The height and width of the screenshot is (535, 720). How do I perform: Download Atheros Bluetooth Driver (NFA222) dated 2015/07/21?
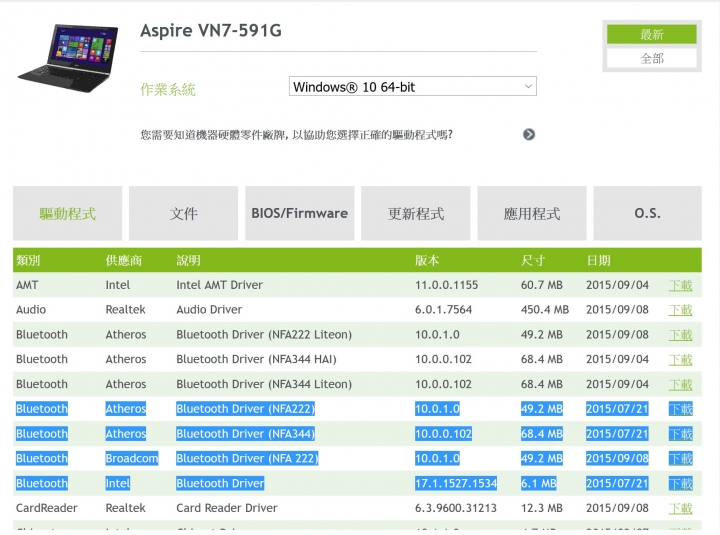click(x=680, y=409)
